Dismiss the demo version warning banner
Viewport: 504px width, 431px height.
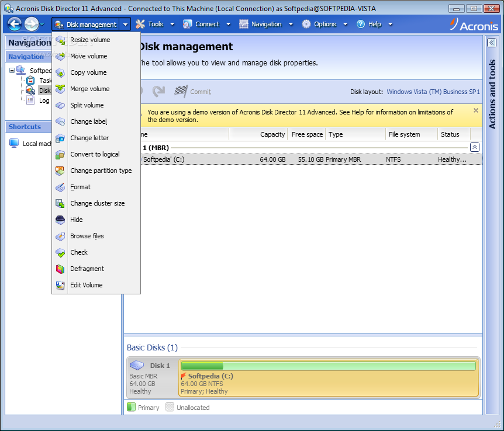pyautogui.click(x=476, y=111)
